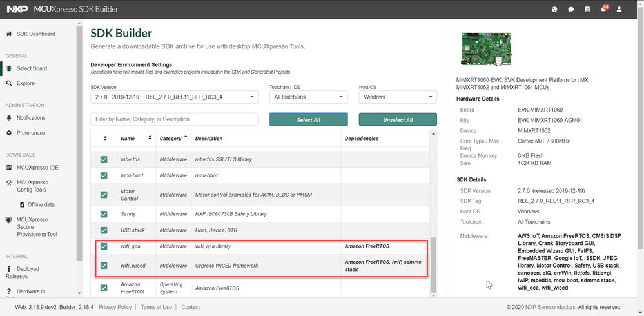Open Explore sidebar item
The width and height of the screenshot is (644, 316).
point(26,83)
